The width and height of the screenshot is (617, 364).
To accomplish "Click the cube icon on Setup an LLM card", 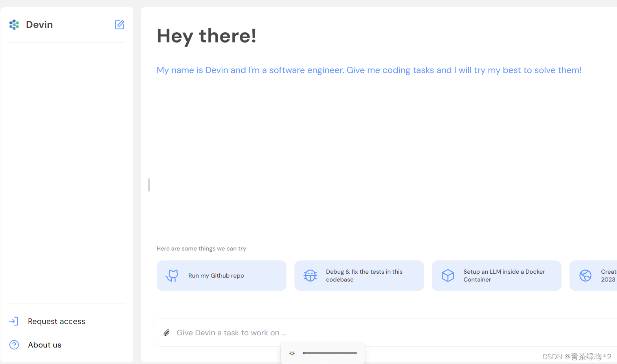I will (x=448, y=276).
